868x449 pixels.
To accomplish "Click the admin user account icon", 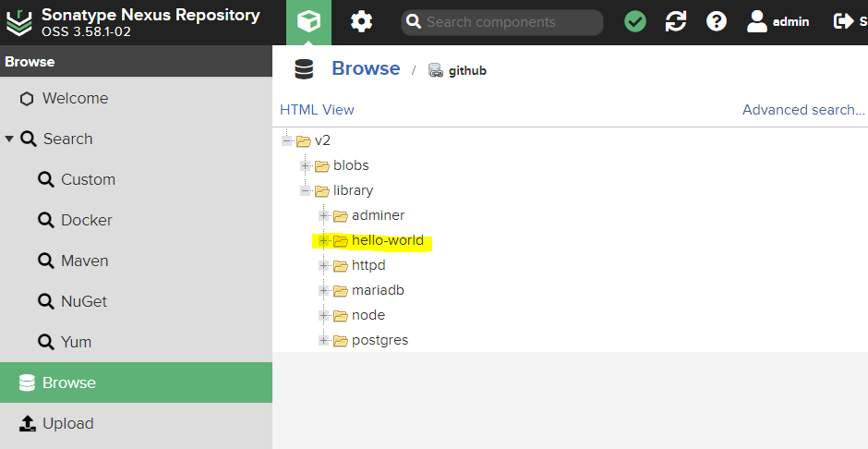I will (x=757, y=21).
